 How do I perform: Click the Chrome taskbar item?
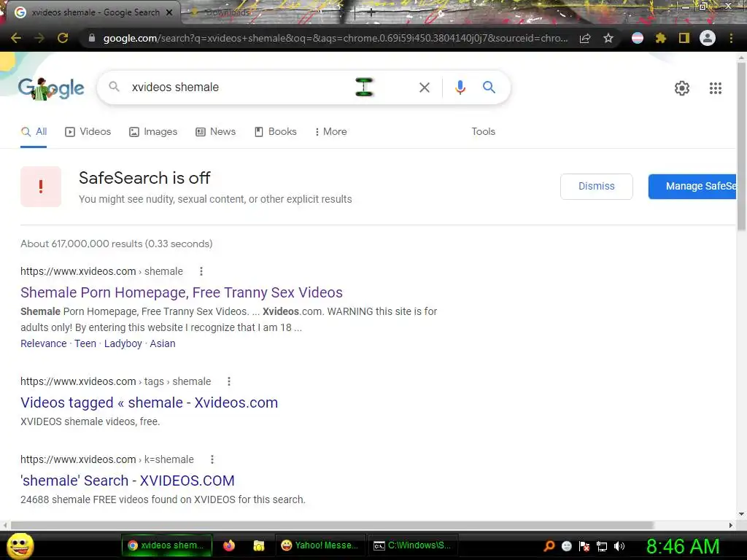[166, 545]
